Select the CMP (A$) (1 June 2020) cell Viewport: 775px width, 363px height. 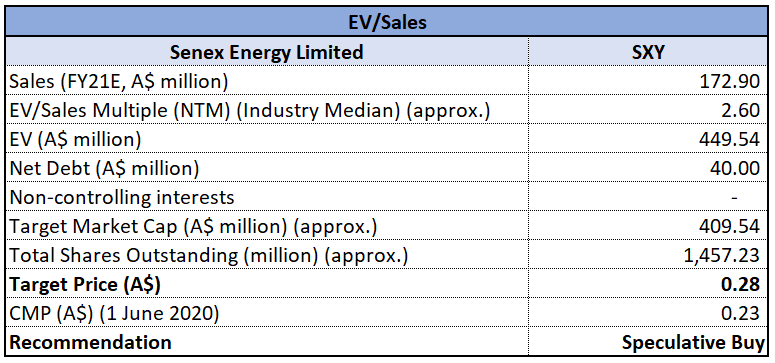tap(267, 314)
